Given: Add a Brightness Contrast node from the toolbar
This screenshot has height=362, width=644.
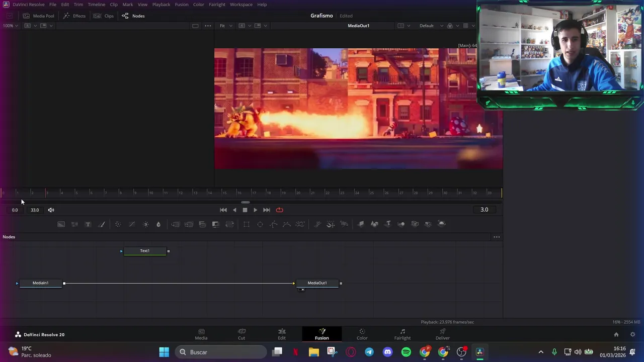Looking at the screenshot, I should coord(145,224).
